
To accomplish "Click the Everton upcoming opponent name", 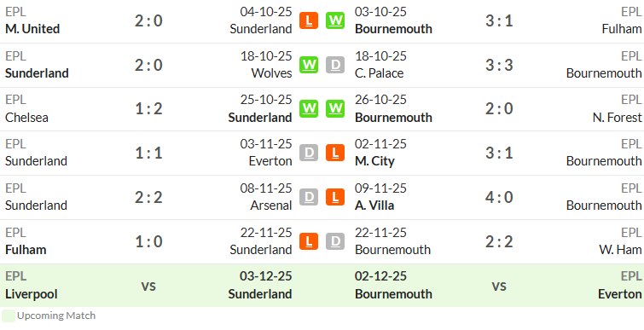I will click(x=620, y=294).
